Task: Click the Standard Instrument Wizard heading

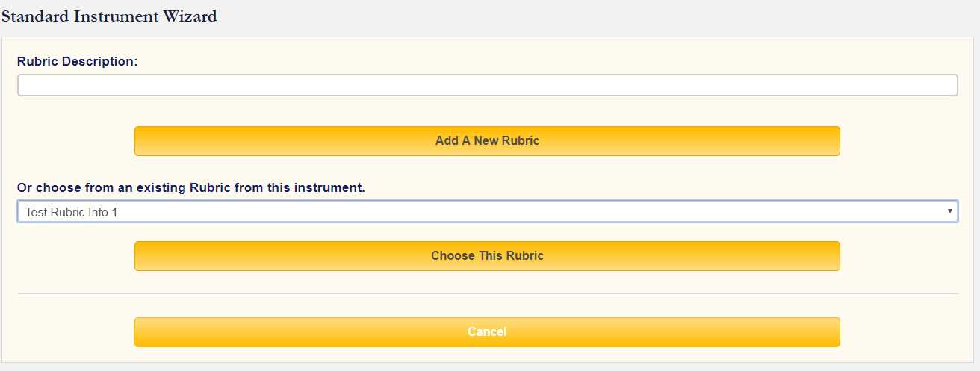Action: (109, 16)
